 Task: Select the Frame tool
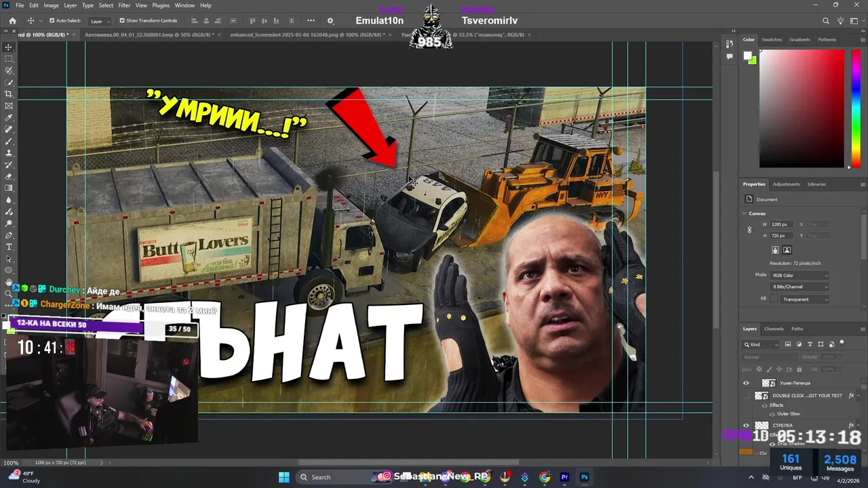[x=9, y=106]
